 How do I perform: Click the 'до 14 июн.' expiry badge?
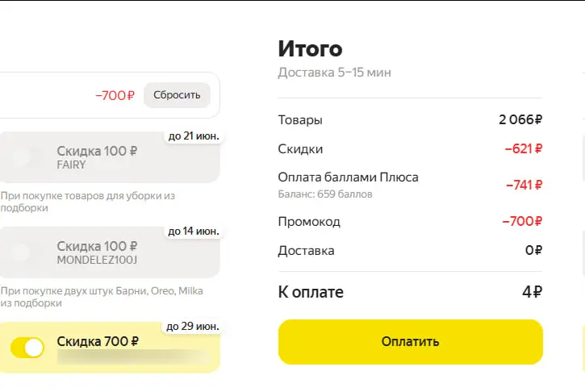pyautogui.click(x=194, y=231)
